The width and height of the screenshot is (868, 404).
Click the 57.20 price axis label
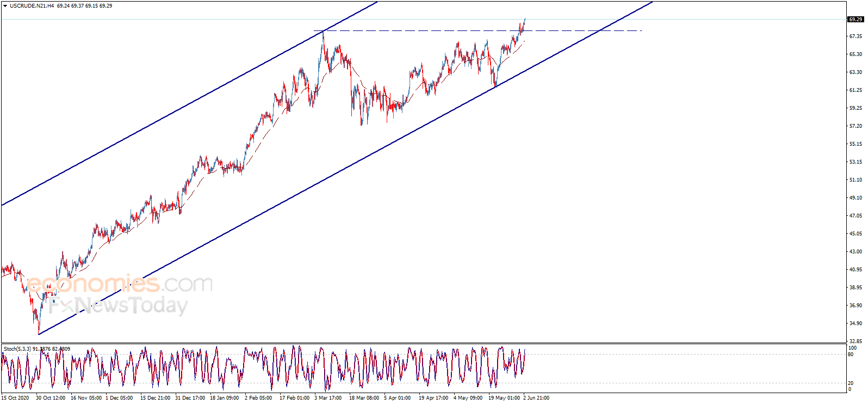(855, 126)
